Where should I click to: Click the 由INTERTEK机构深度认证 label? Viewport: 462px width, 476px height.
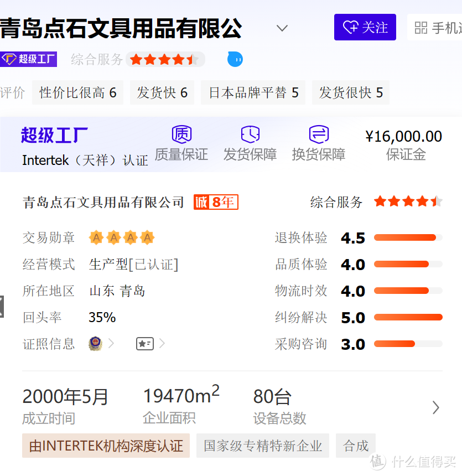pyautogui.click(x=106, y=446)
